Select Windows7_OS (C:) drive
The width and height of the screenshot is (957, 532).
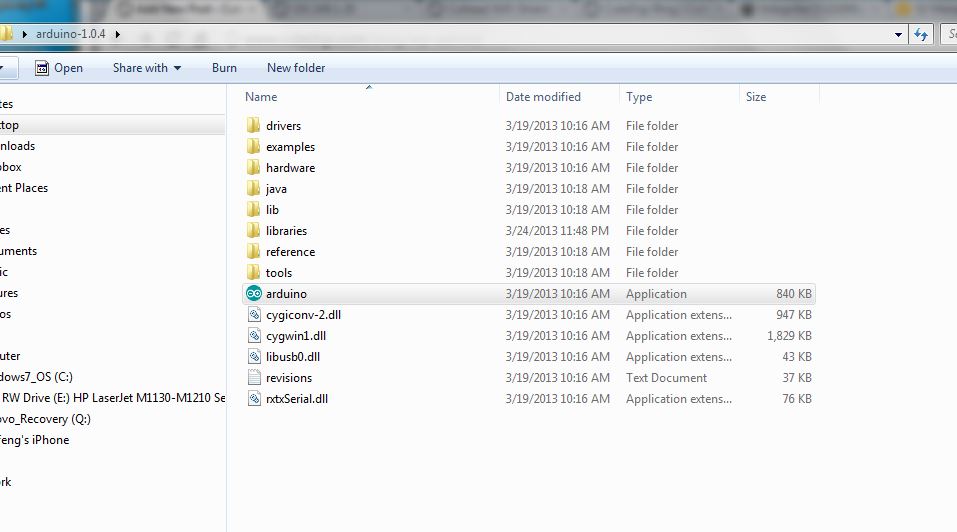click(37, 376)
